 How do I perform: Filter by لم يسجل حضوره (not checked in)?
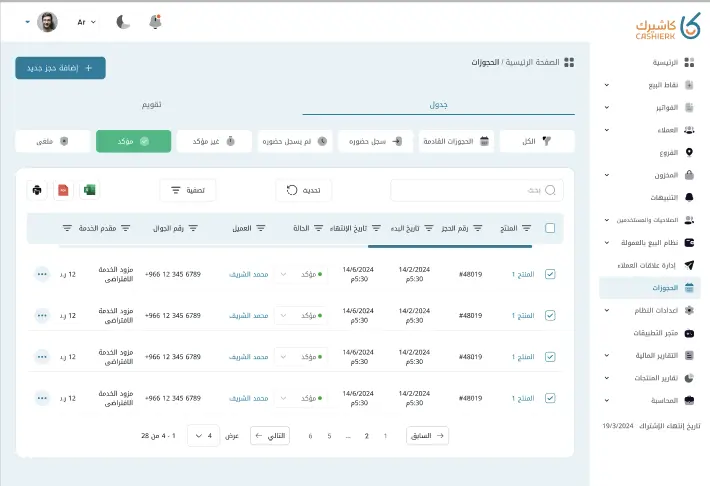[295, 141]
